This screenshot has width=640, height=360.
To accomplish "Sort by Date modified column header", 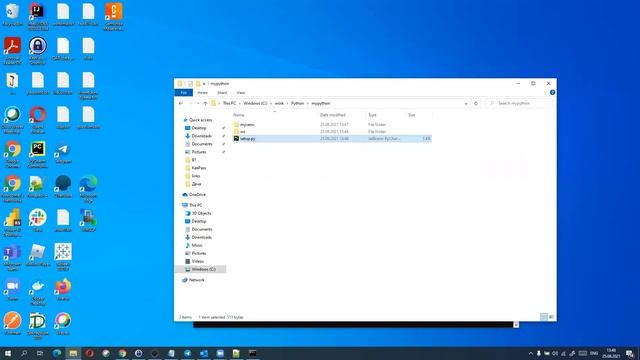I will click(x=333, y=115).
